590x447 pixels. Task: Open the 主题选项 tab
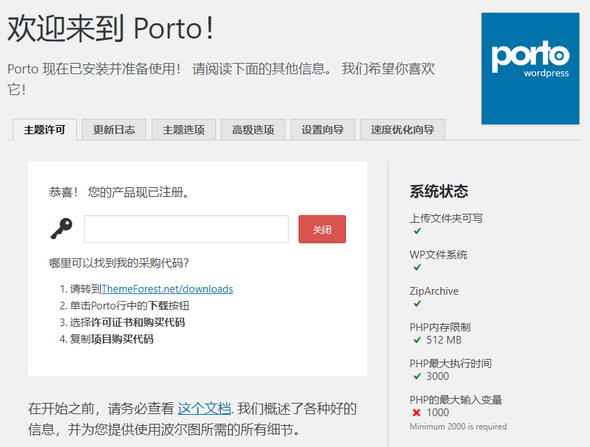pos(184,130)
